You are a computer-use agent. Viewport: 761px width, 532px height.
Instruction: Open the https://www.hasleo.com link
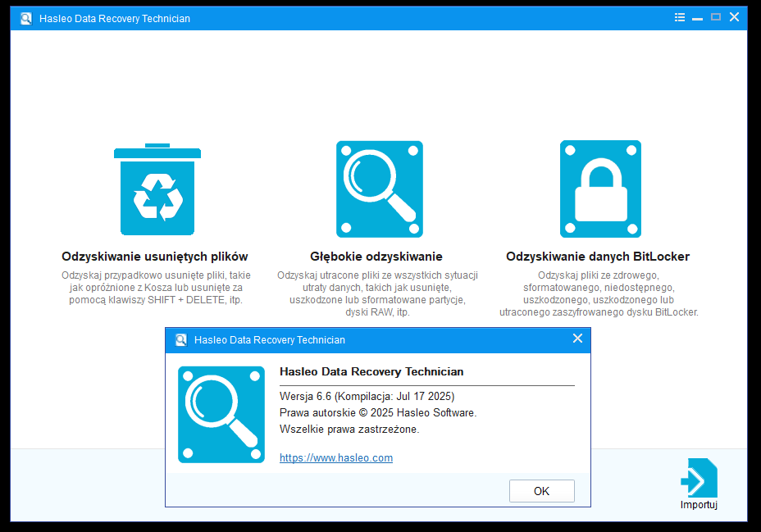336,457
